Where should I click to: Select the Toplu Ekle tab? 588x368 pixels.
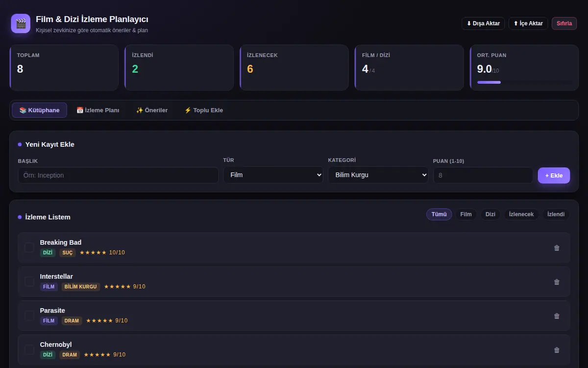[x=204, y=110]
